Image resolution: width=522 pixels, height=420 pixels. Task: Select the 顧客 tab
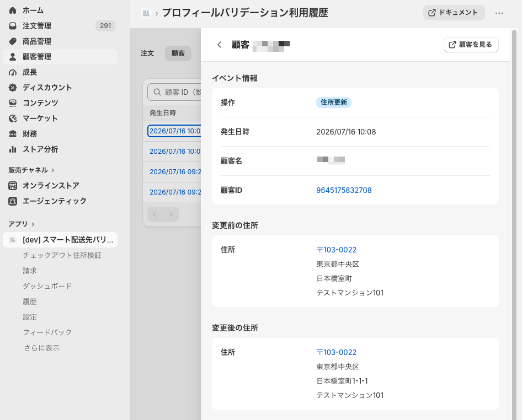(178, 53)
